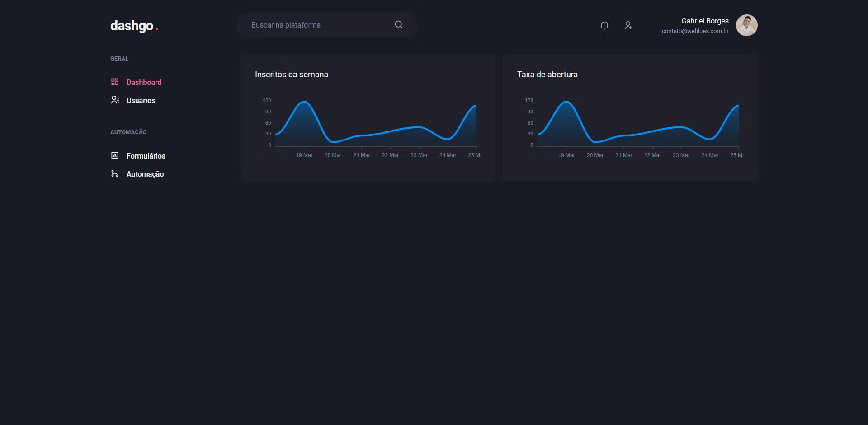Click the Inscritos da semana chart title
The width and height of the screenshot is (868, 425).
pyautogui.click(x=292, y=75)
